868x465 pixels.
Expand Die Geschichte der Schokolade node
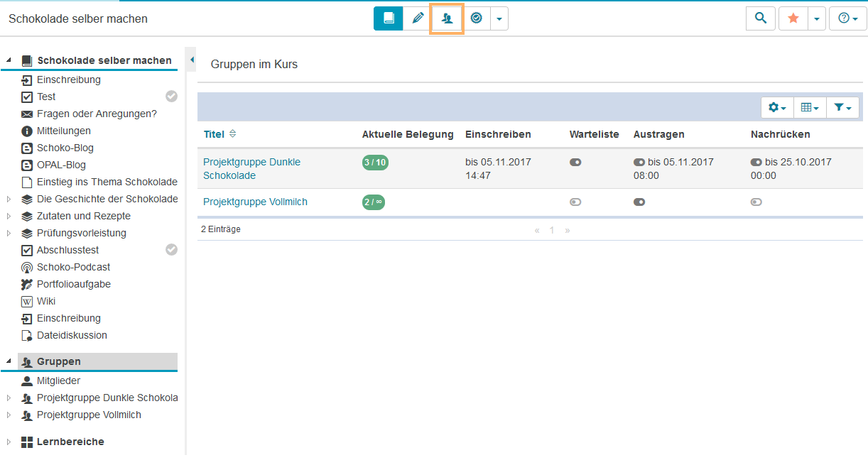[9, 199]
